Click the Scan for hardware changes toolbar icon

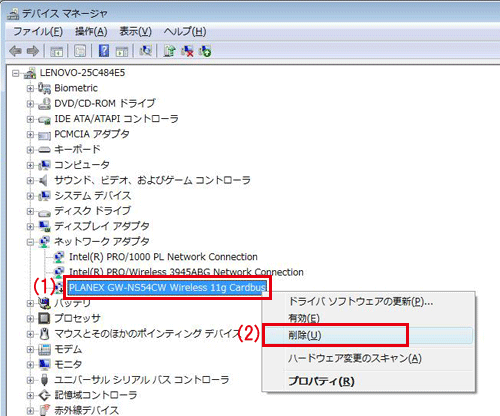(146, 51)
